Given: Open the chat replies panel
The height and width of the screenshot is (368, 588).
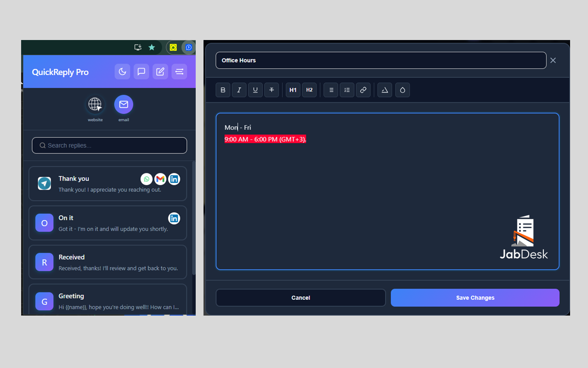Looking at the screenshot, I should tap(141, 71).
